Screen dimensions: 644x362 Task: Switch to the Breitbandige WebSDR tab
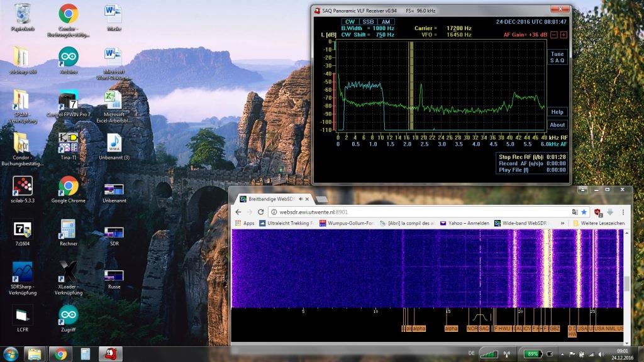pyautogui.click(x=270, y=199)
